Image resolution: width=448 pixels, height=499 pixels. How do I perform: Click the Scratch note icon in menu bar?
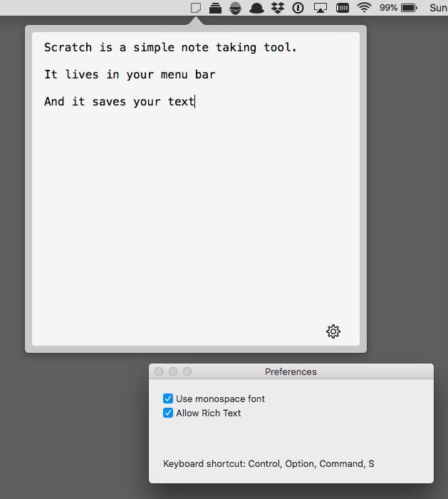tap(196, 8)
